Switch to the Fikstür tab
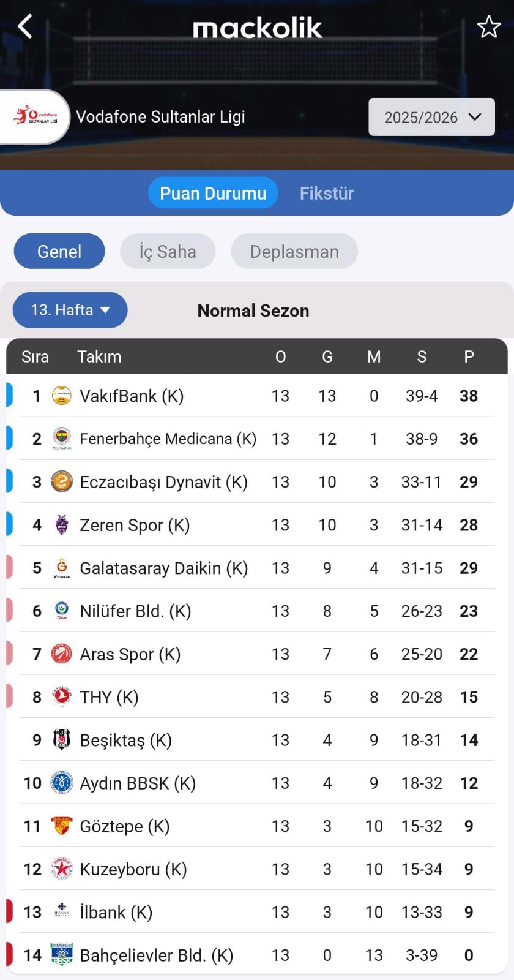The image size is (514, 980). tap(327, 194)
